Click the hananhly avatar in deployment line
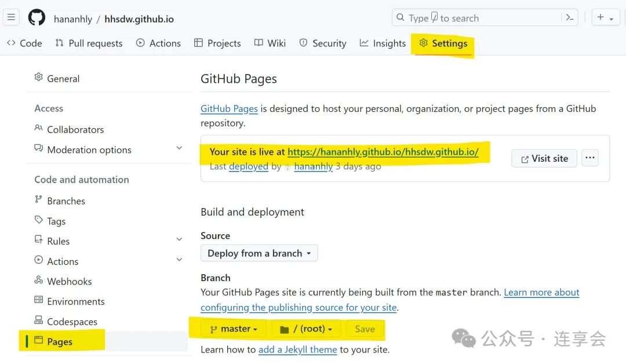 click(287, 168)
